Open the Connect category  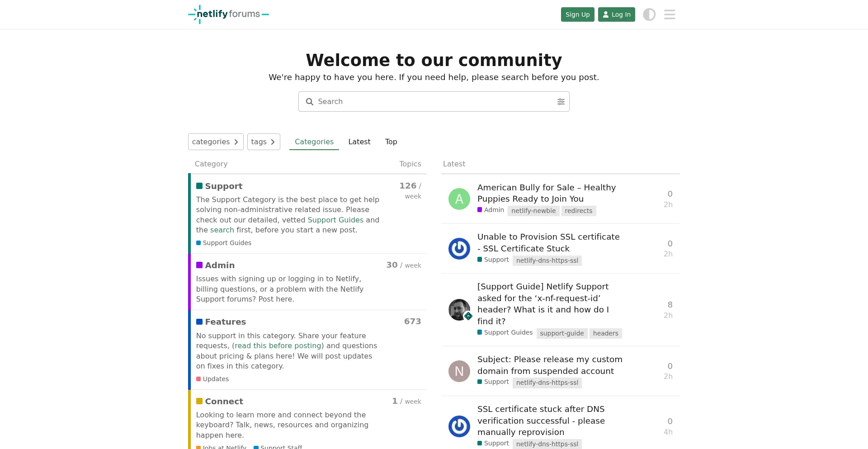(224, 401)
